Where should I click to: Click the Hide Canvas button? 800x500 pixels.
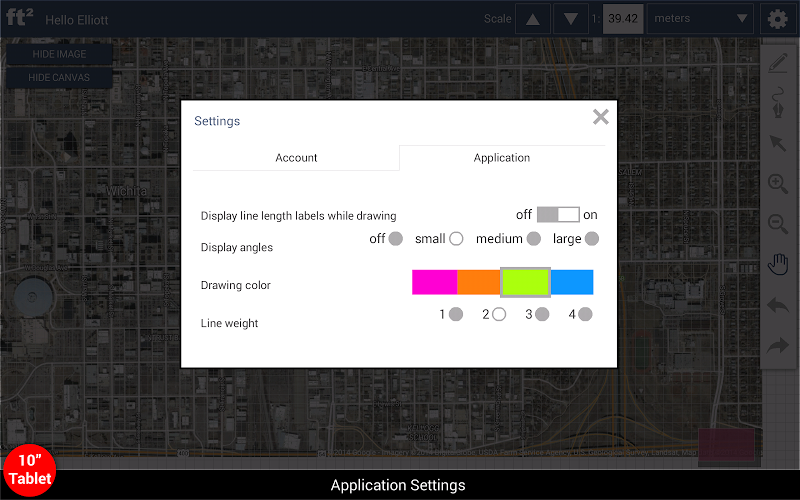(x=59, y=77)
